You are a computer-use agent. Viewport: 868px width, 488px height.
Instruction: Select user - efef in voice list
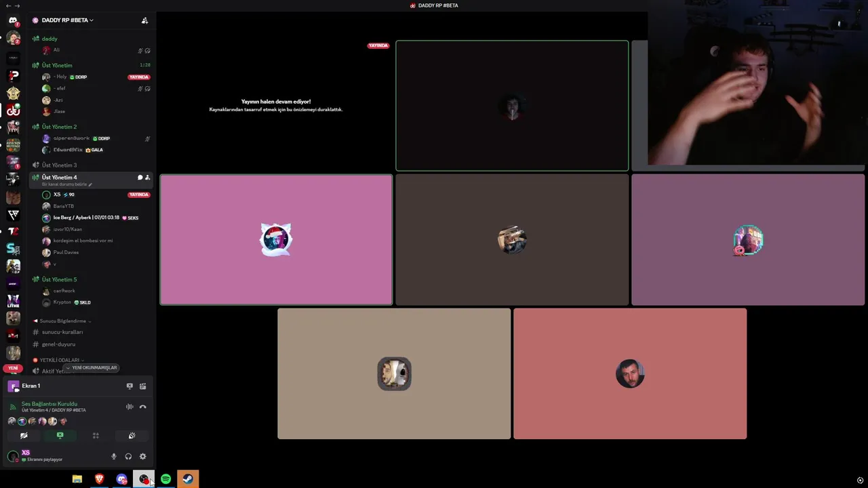(60, 89)
